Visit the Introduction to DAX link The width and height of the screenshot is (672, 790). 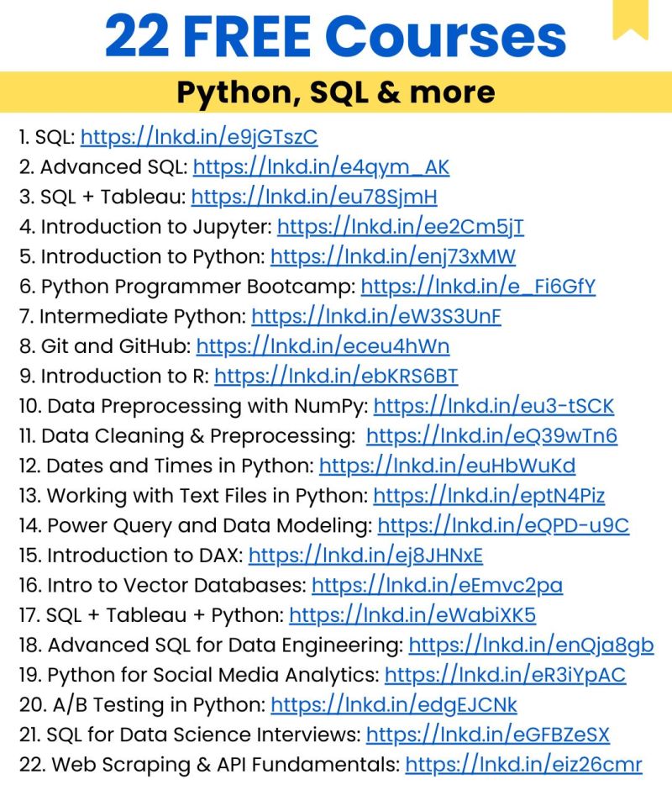365,556
